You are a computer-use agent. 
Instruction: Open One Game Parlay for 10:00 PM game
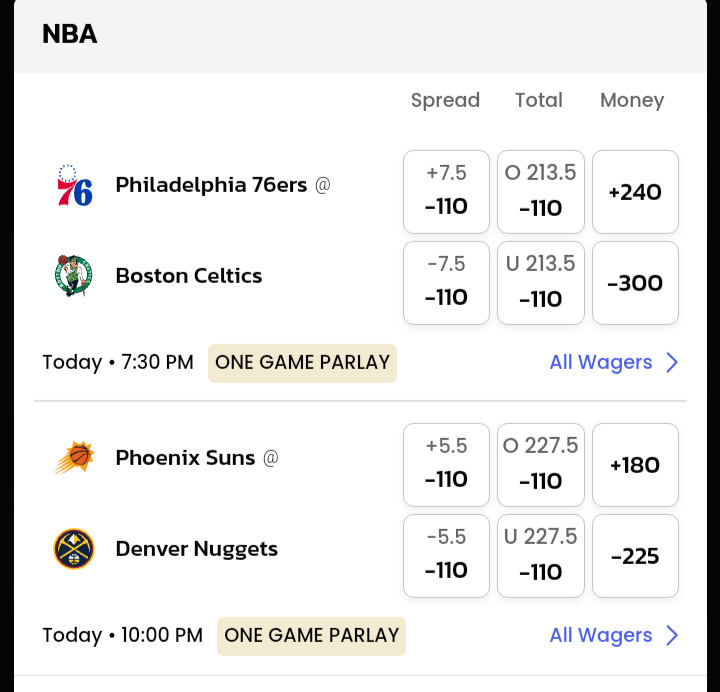click(311, 636)
